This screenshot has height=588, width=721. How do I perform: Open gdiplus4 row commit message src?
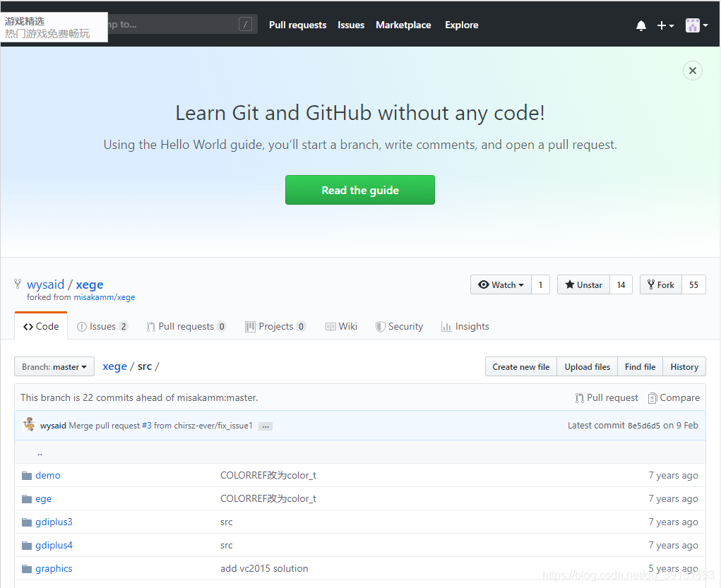tap(226, 546)
